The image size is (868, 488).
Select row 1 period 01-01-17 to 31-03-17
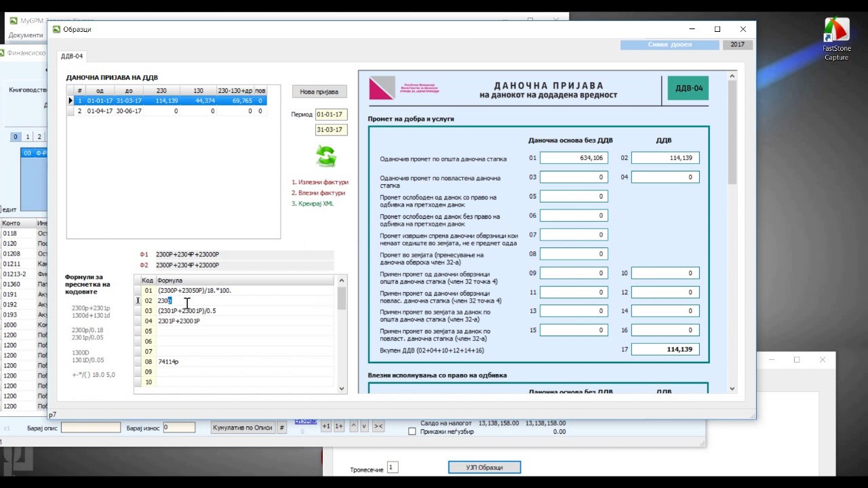[x=167, y=100]
